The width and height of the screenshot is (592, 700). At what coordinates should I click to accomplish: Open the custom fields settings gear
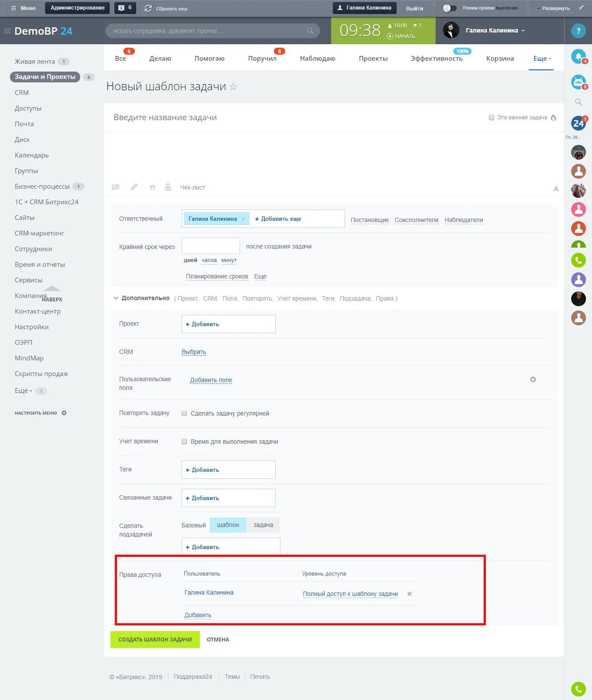point(533,379)
